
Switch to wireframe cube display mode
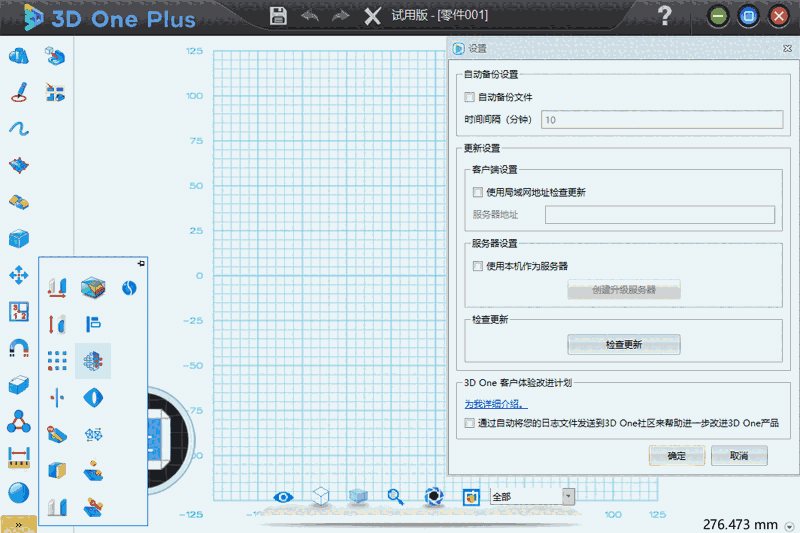[x=320, y=496]
